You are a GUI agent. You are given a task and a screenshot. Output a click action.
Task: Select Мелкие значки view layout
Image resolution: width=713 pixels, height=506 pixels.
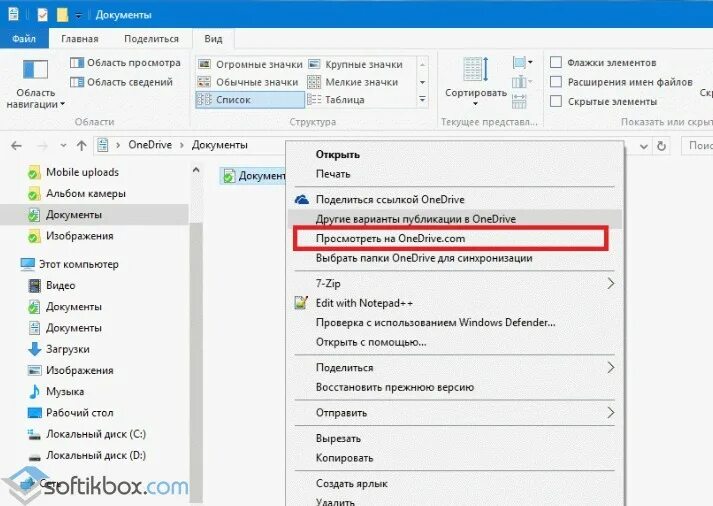pyautogui.click(x=353, y=82)
